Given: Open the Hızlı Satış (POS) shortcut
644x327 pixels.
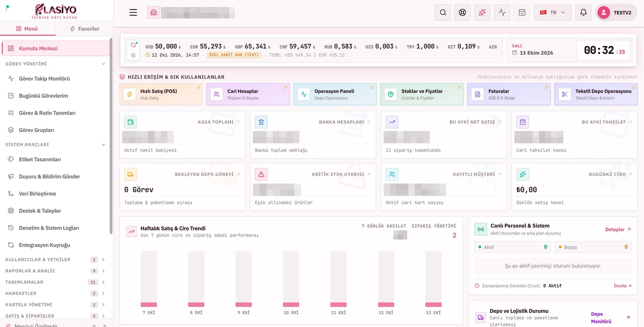Looking at the screenshot, I should click(x=161, y=95).
